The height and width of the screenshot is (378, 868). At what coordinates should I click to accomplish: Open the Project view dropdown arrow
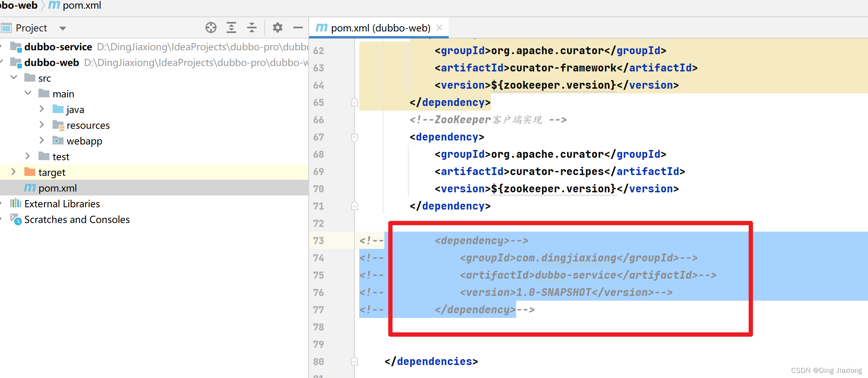(63, 28)
